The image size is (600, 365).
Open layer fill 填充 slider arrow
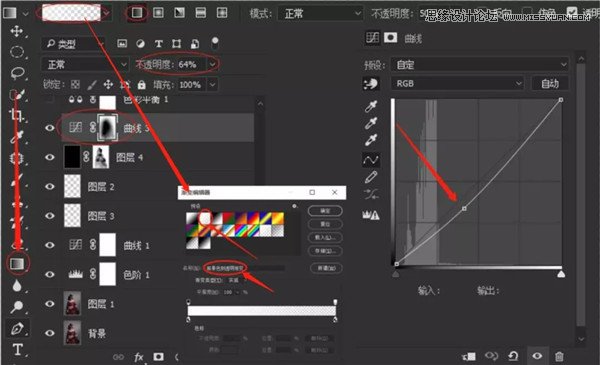click(x=213, y=84)
